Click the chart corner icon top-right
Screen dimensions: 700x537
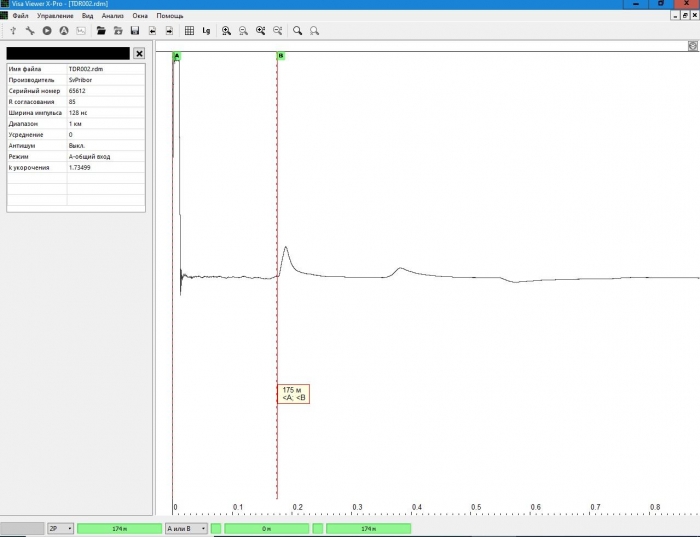coord(692,46)
